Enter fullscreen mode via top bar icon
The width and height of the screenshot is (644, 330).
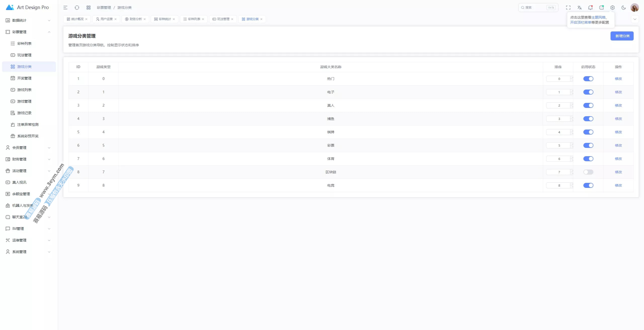[x=568, y=8]
